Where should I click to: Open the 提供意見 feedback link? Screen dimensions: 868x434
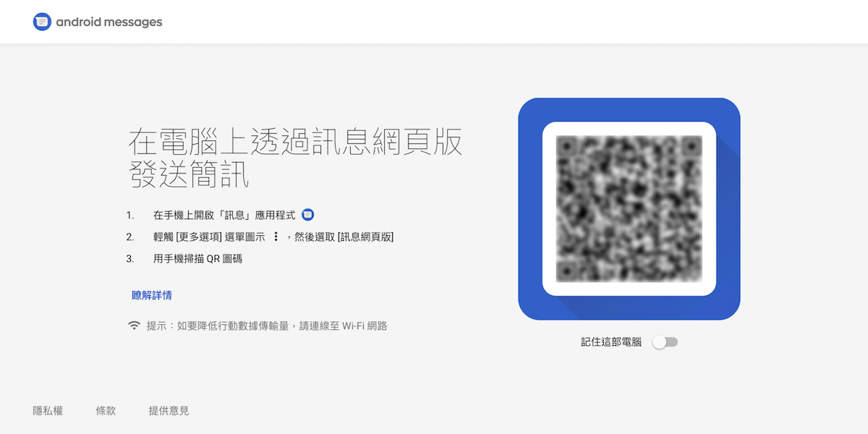point(169,411)
